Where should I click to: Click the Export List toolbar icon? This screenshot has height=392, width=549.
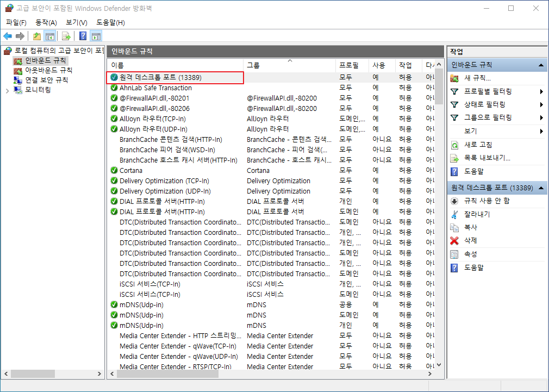point(66,36)
